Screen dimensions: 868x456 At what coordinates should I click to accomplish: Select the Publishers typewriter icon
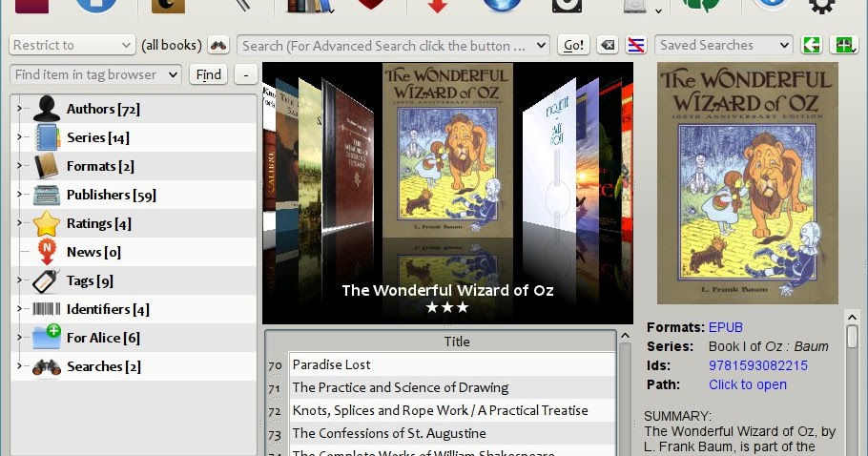coord(47,195)
